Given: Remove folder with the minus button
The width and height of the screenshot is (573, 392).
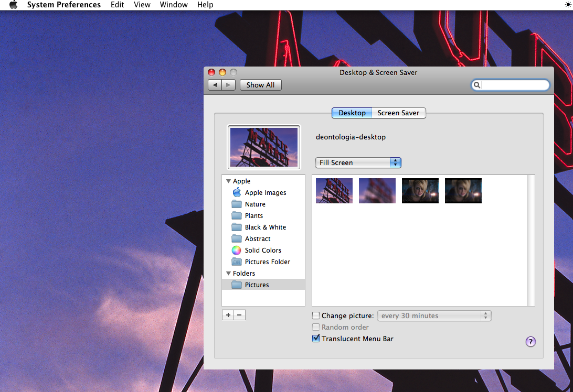Looking at the screenshot, I should 239,315.
